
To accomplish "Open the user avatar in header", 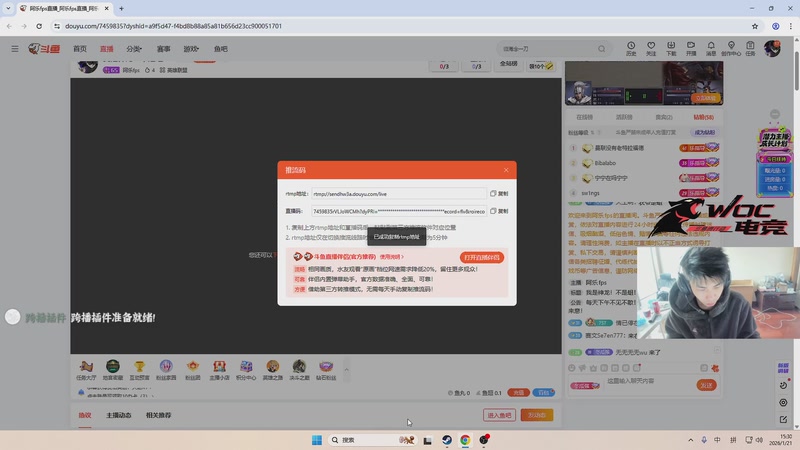I will pyautogui.click(x=772, y=48).
